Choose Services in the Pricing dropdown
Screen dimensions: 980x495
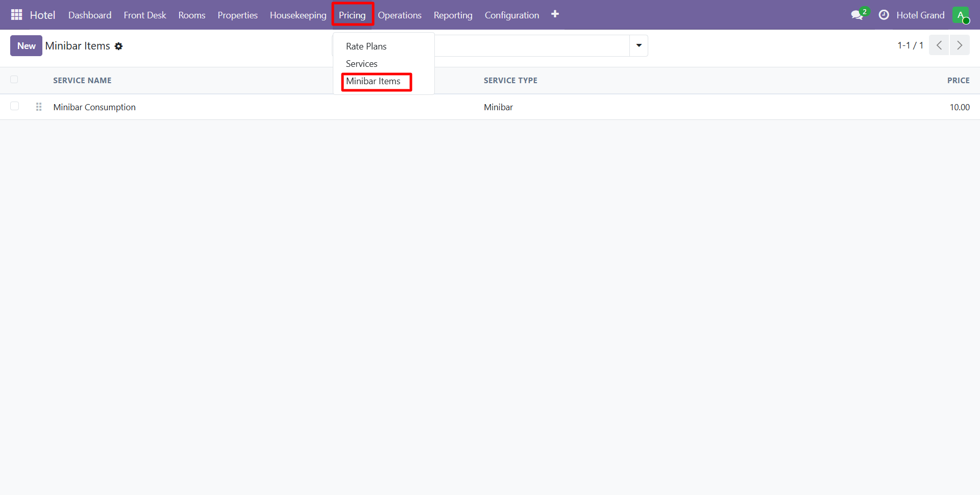(x=361, y=64)
